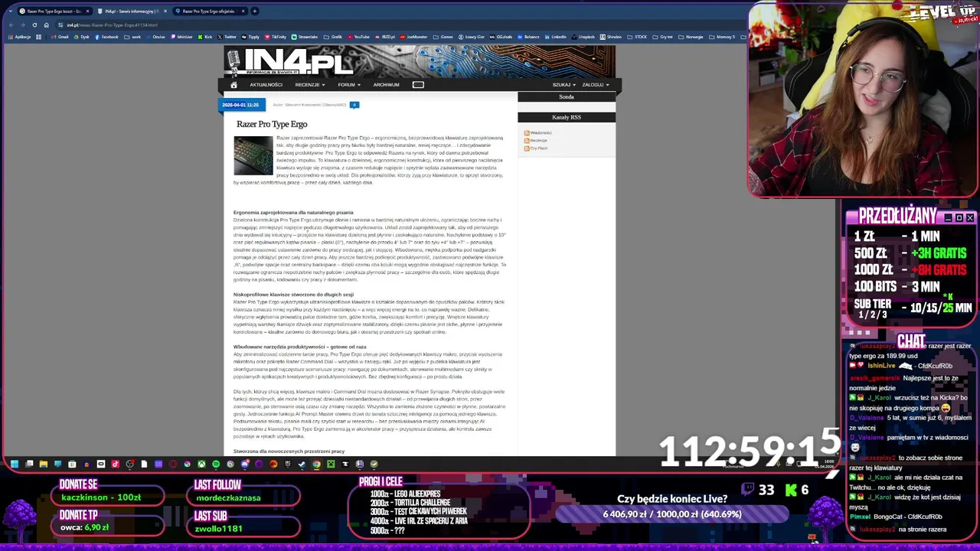Open the IshinLive bookmark
This screenshot has height=551, width=980.
click(x=181, y=37)
